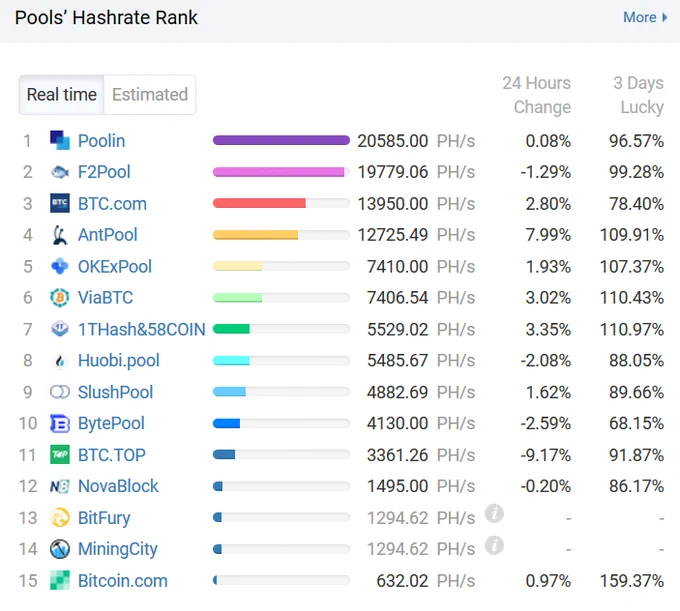Viewport: 680px width, 611px height.
Task: Click the 68.15% lucky value
Action: pos(636,423)
